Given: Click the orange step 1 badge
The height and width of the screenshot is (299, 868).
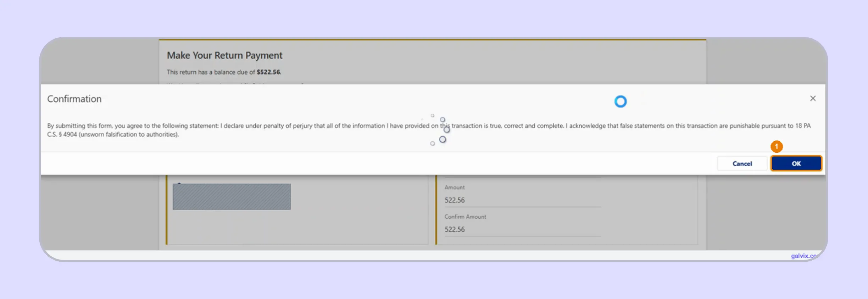Looking at the screenshot, I should pyautogui.click(x=776, y=146).
